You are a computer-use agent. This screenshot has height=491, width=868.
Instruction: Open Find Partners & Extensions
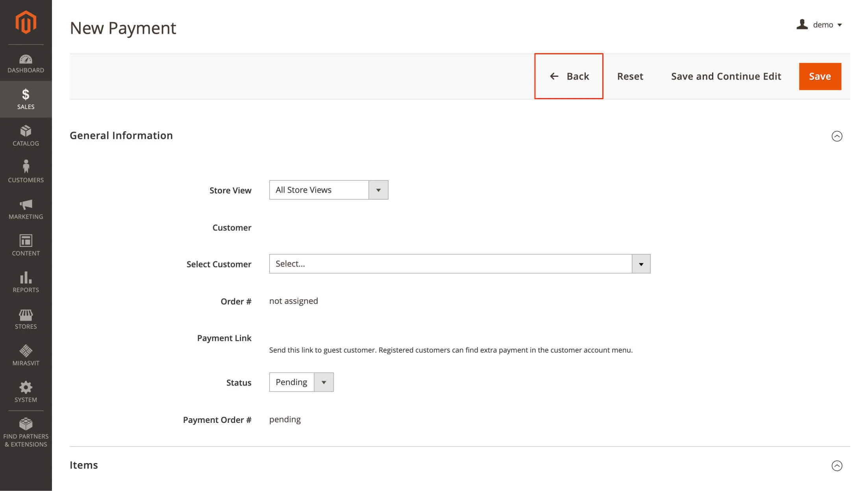(x=26, y=429)
